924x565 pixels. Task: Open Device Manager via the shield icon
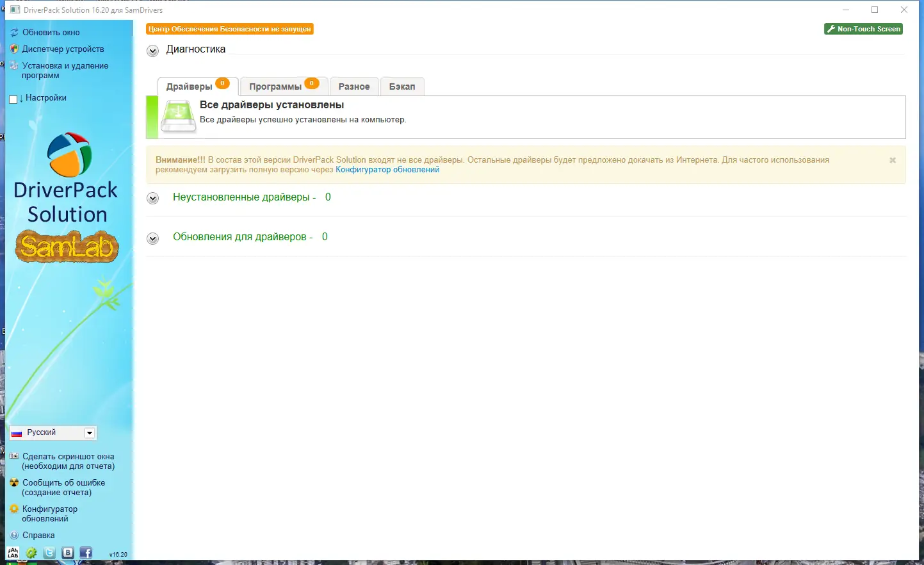point(14,49)
